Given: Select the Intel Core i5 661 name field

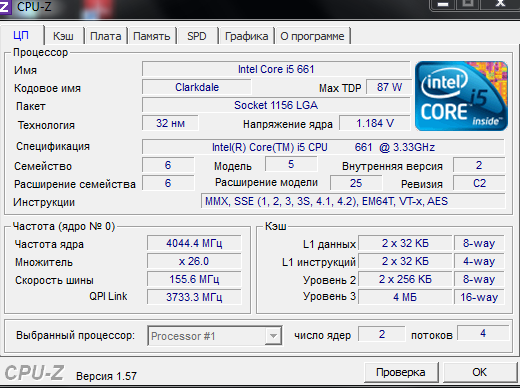Looking at the screenshot, I should pyautogui.click(x=276, y=69).
